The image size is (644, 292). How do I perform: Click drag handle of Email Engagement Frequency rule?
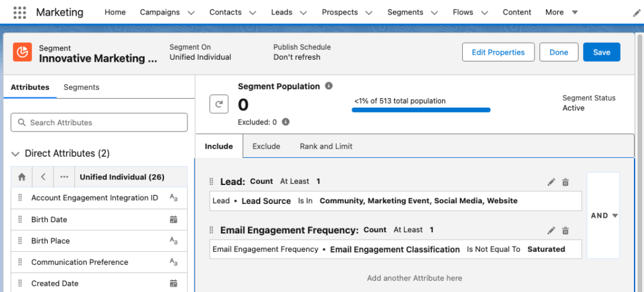point(211,230)
